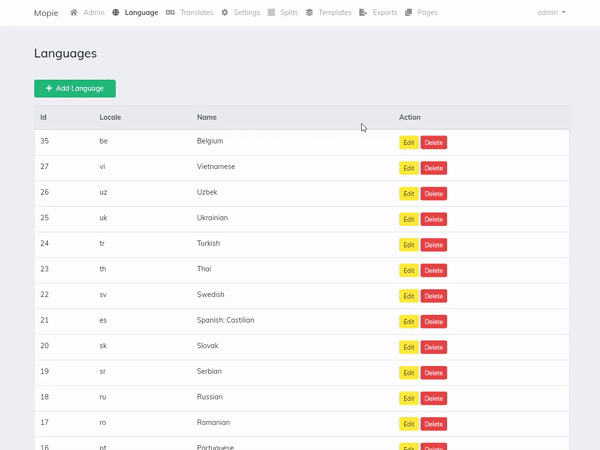Edit the Uzbek language row

[408, 194]
